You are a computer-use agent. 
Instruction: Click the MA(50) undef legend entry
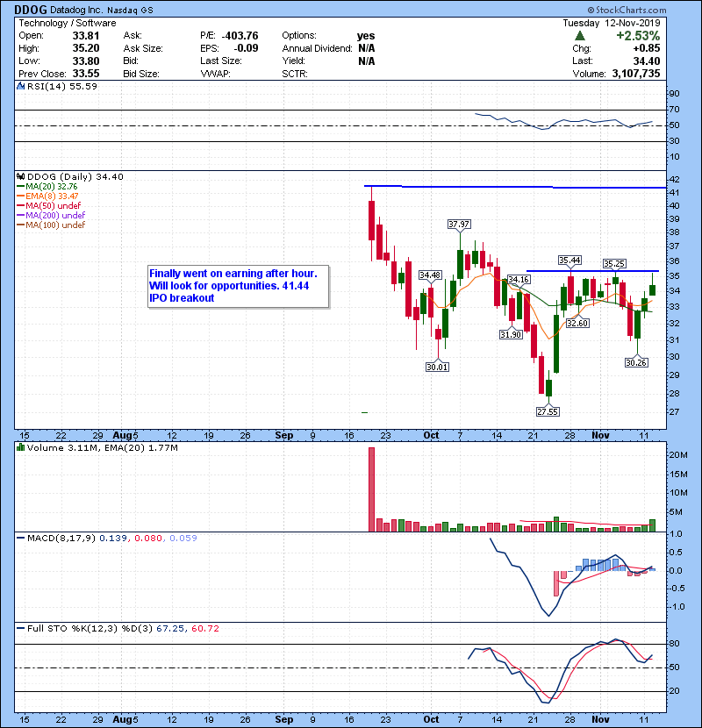click(49, 205)
